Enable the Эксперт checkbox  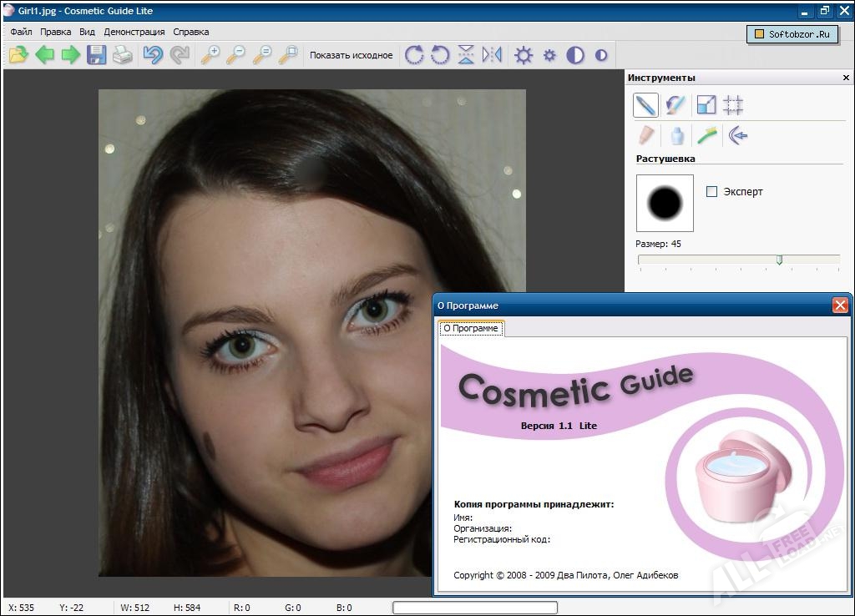point(712,191)
